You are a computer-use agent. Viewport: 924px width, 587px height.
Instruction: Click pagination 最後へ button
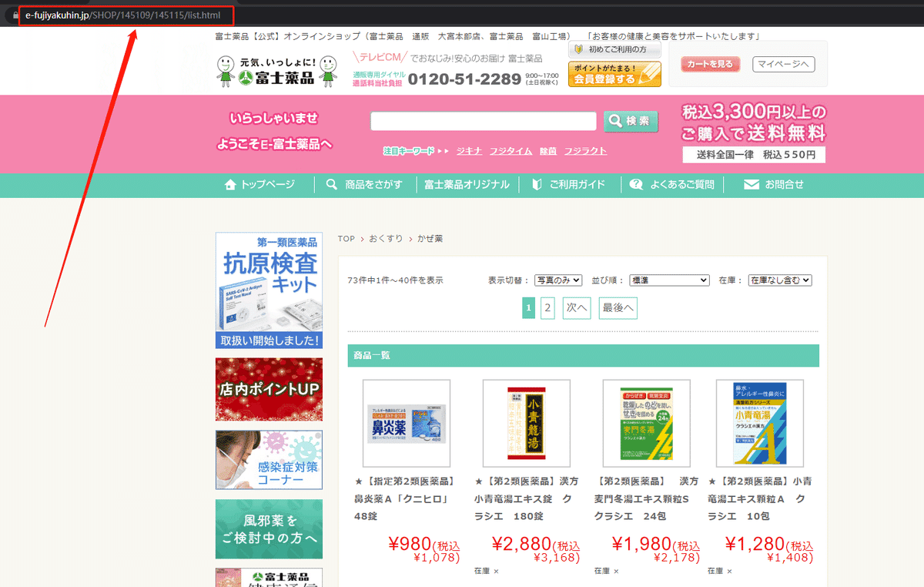(618, 308)
